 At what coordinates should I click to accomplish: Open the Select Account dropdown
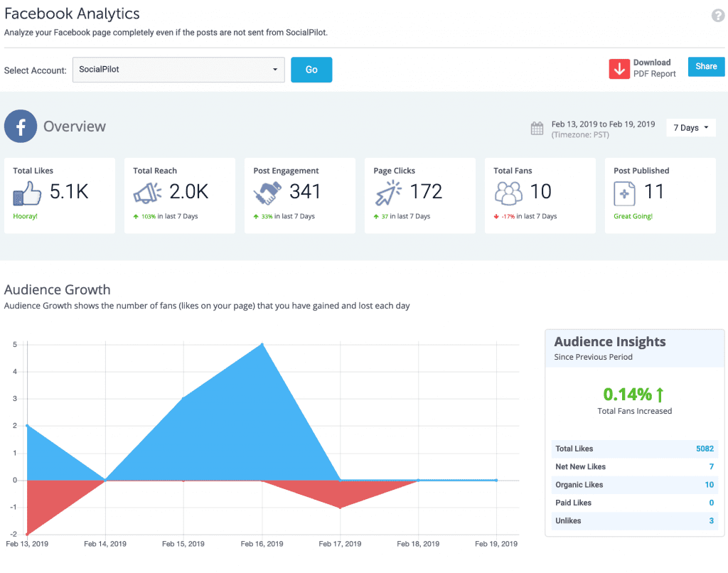(x=178, y=70)
